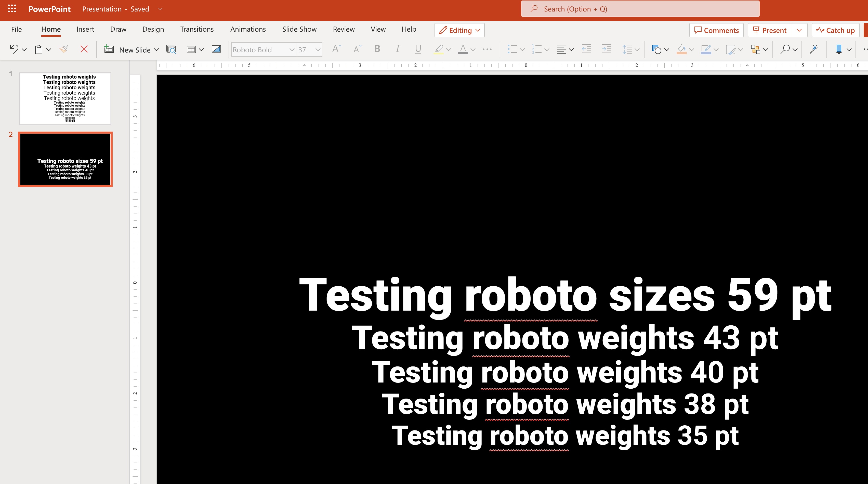Switch to the Insert tab
The width and height of the screenshot is (868, 484).
[85, 29]
